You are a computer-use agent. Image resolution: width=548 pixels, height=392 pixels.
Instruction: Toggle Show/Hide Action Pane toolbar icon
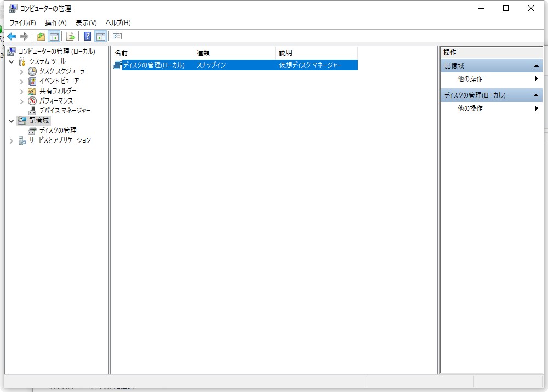coord(101,36)
